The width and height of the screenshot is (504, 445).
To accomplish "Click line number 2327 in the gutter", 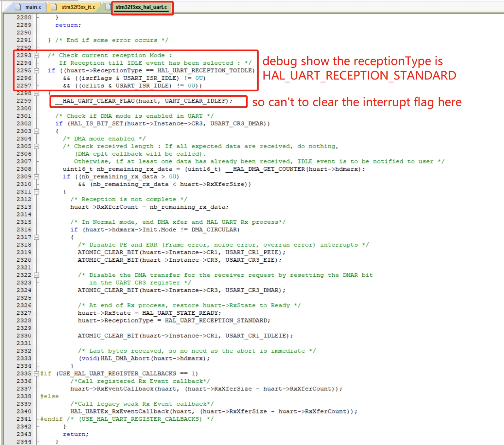I will coord(24,313).
